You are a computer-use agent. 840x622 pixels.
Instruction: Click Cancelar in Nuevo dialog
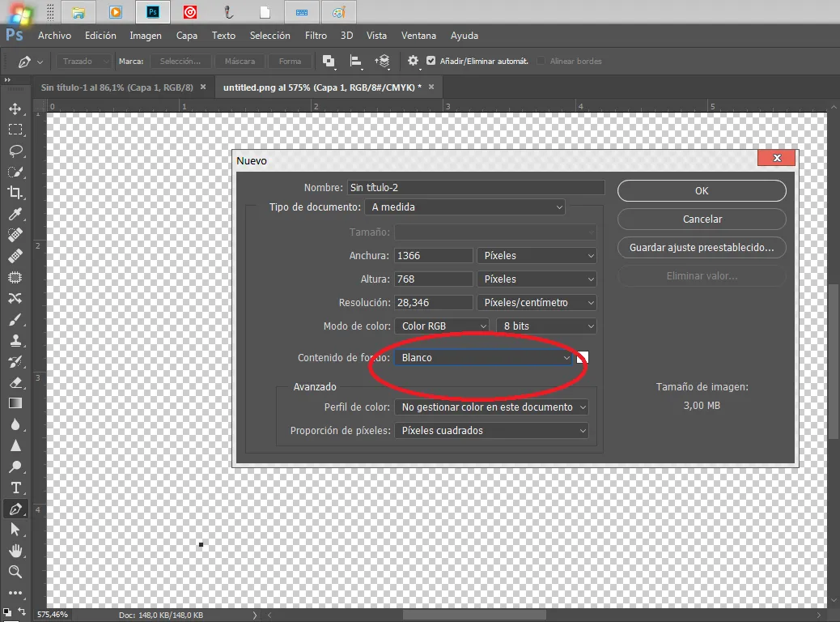pos(702,219)
